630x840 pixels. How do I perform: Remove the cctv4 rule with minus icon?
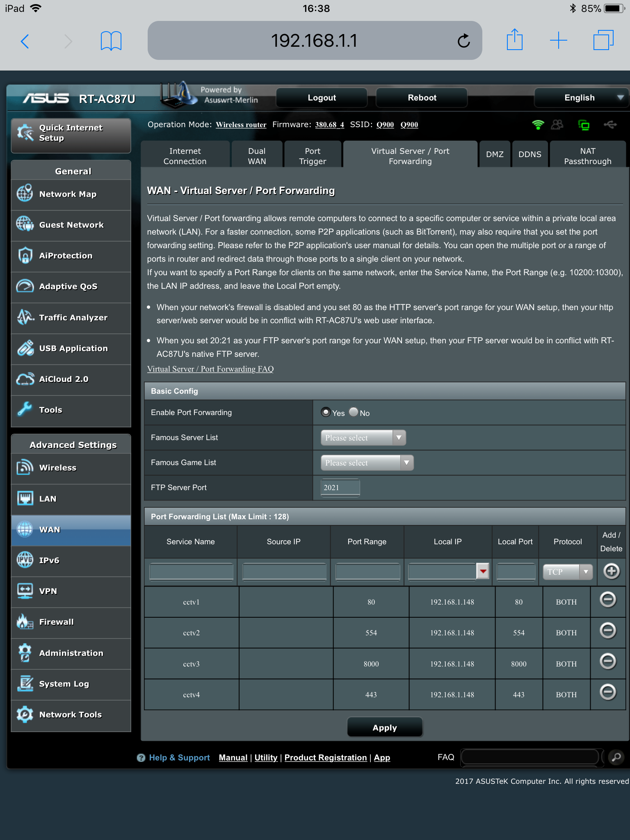coord(607,692)
